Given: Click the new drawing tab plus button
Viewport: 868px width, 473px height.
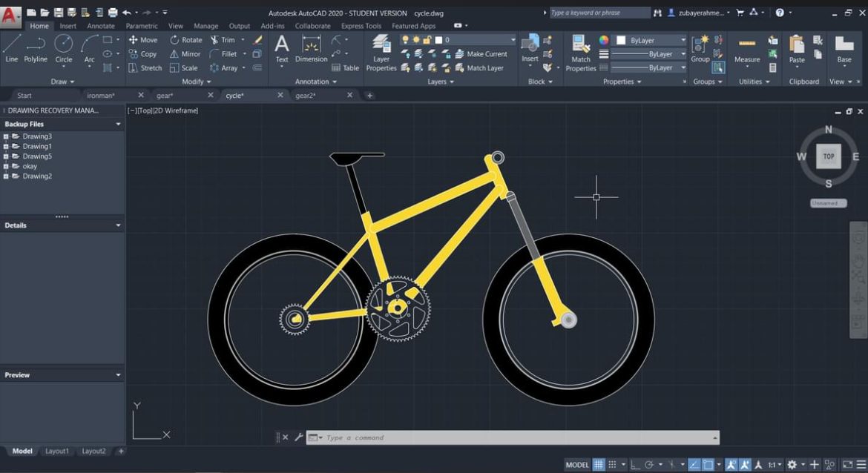Looking at the screenshot, I should [x=369, y=96].
